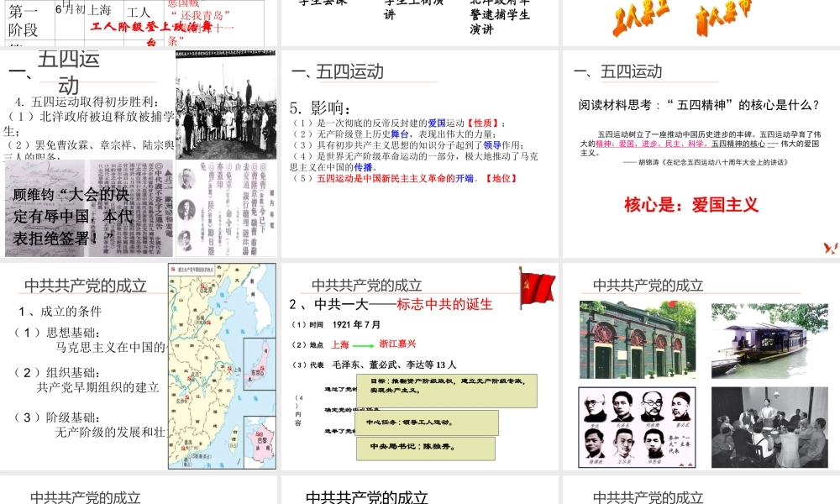Open the slide about 五四运动取得初步胜利

139,154
